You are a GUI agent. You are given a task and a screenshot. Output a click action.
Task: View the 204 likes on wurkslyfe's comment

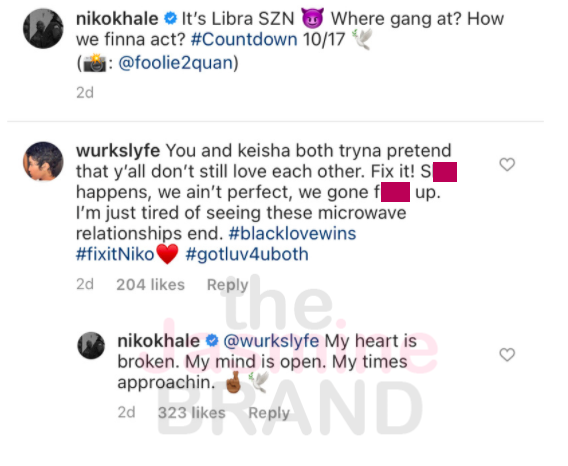150,285
